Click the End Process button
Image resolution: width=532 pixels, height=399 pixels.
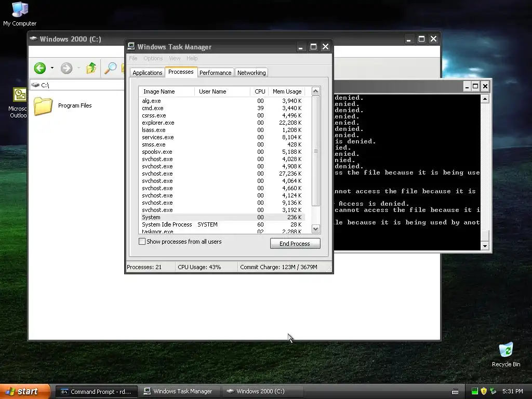295,244
